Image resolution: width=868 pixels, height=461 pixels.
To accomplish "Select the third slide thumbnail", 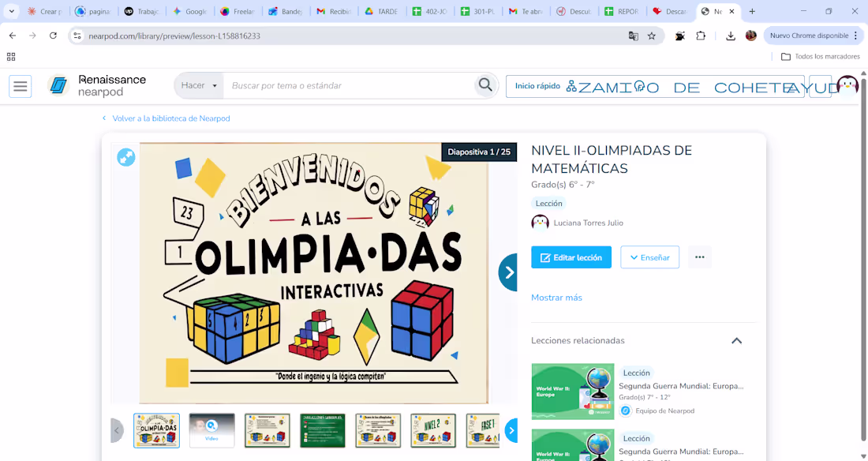I will [x=268, y=430].
